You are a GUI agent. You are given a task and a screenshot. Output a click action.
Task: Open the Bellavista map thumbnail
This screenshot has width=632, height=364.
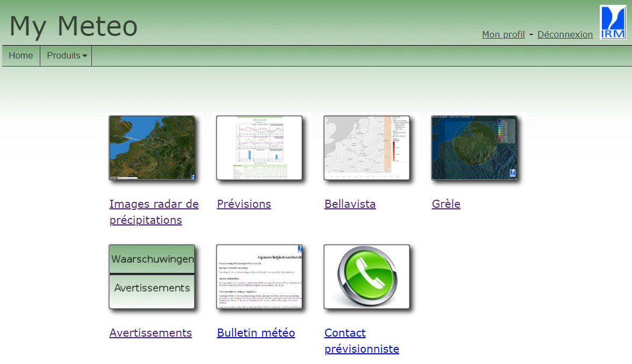367,148
